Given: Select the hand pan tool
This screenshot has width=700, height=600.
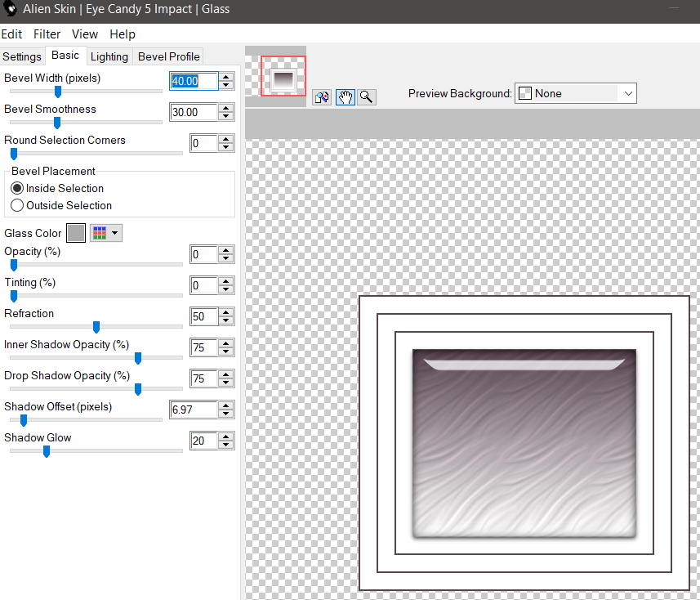Looking at the screenshot, I should 345,97.
